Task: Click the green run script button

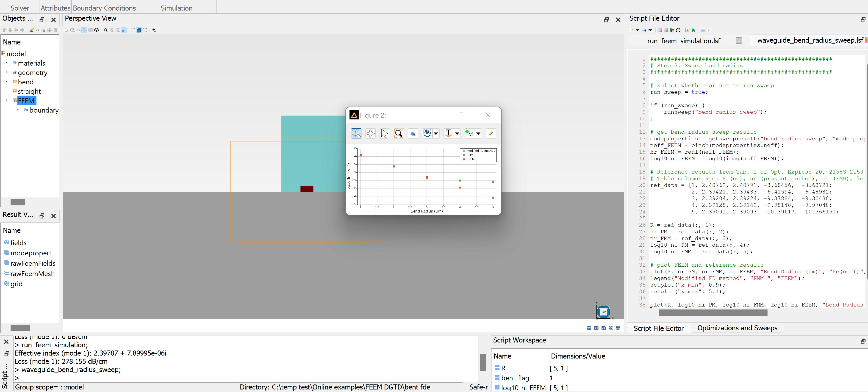Action: 694,30
